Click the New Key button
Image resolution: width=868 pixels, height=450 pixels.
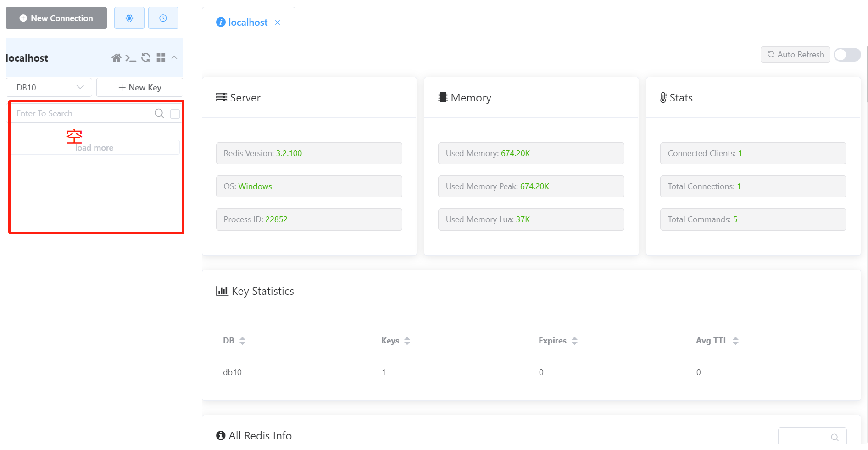[139, 87]
